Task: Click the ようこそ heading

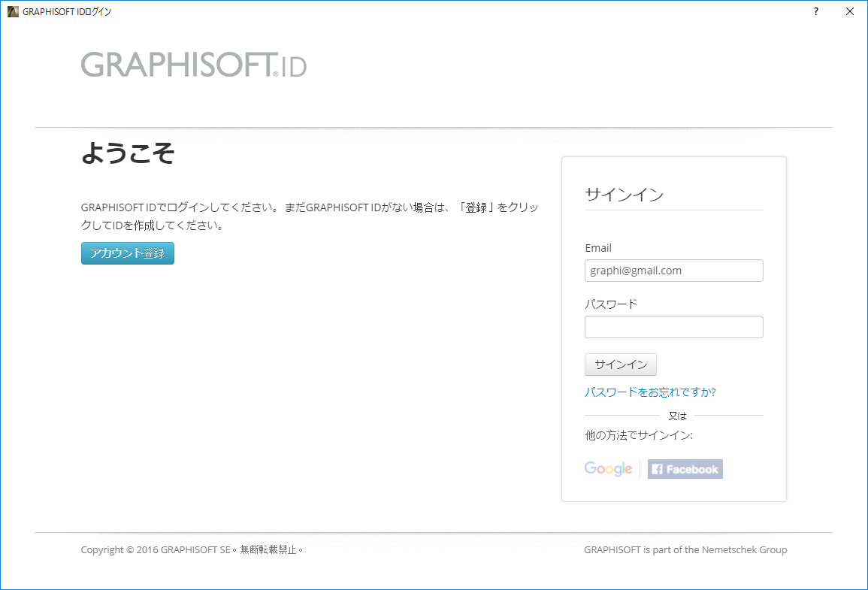Action: (128, 153)
